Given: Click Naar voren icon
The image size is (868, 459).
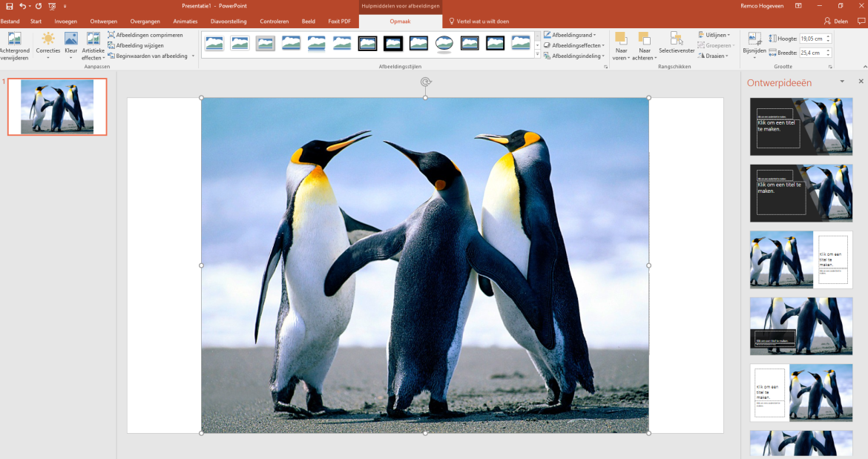Looking at the screenshot, I should pos(621,39).
